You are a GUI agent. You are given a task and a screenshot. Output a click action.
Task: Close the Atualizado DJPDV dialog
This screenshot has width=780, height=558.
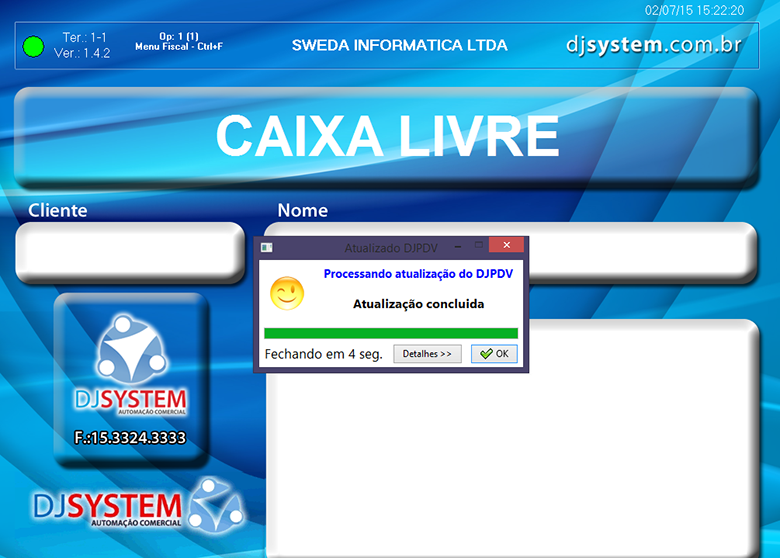(507, 246)
